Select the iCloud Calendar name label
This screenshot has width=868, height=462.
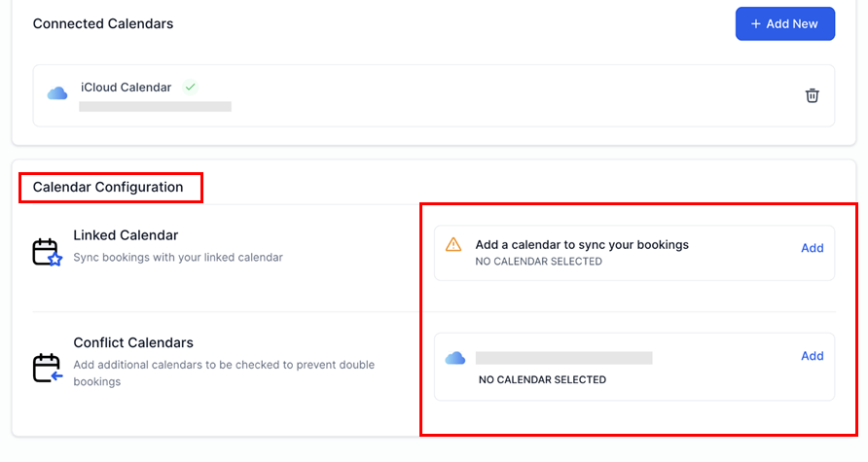click(x=126, y=88)
